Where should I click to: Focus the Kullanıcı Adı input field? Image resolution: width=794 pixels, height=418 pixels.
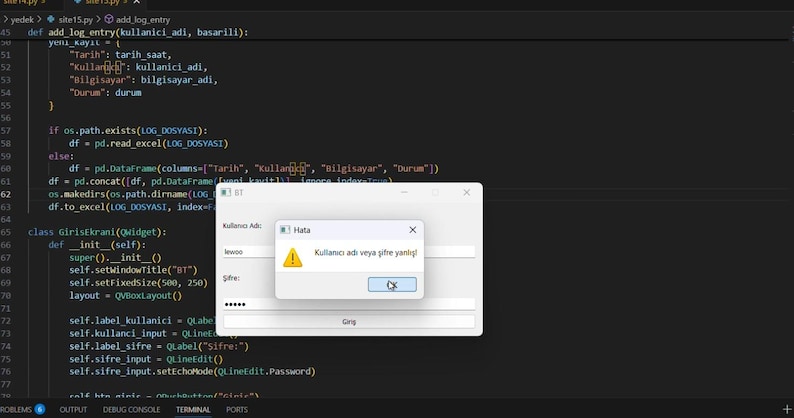coord(349,252)
